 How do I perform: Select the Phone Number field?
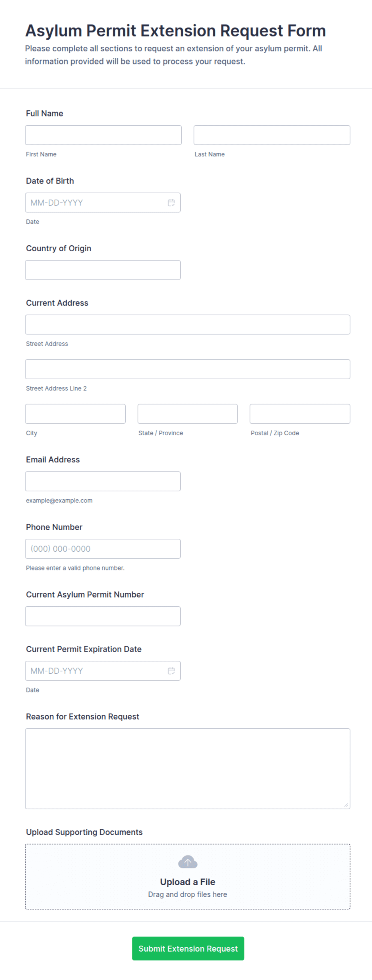(x=103, y=549)
